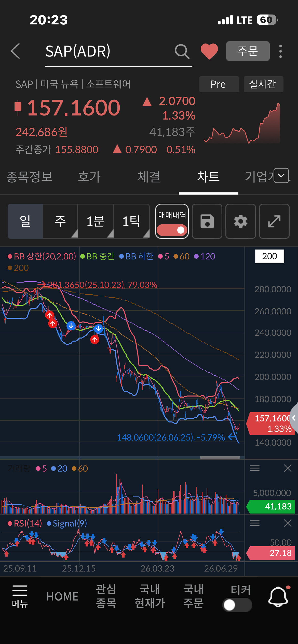The height and width of the screenshot is (644, 298).
Task: Open chart settings gear icon
Action: pos(241,221)
